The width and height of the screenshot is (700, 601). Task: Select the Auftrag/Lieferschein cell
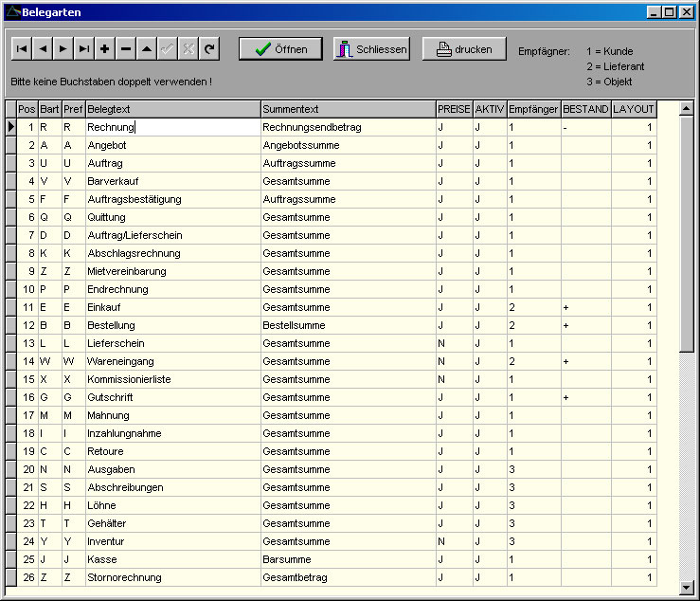click(172, 235)
